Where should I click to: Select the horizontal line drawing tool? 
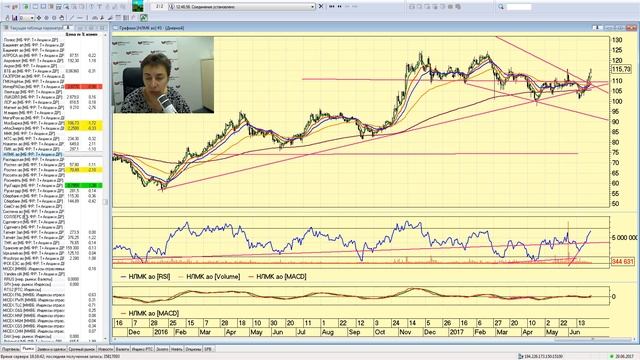(x=80, y=18)
